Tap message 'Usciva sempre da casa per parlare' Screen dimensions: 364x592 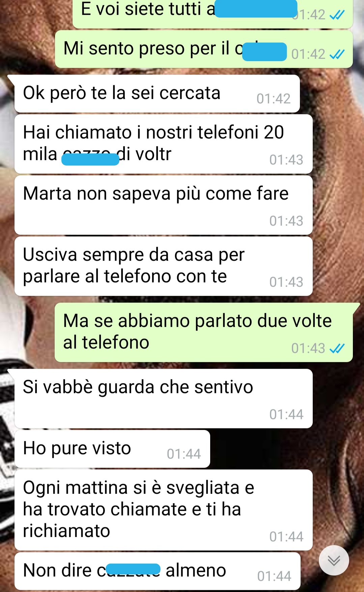point(164,266)
